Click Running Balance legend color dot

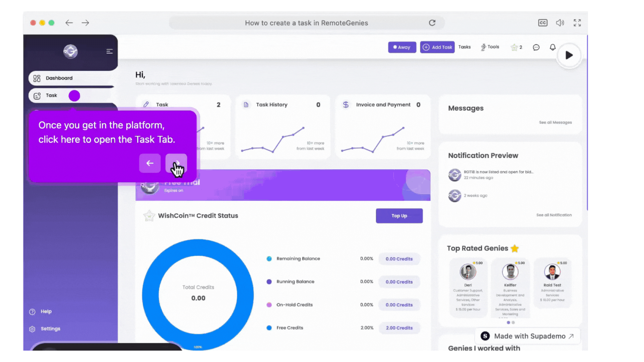coord(269,282)
